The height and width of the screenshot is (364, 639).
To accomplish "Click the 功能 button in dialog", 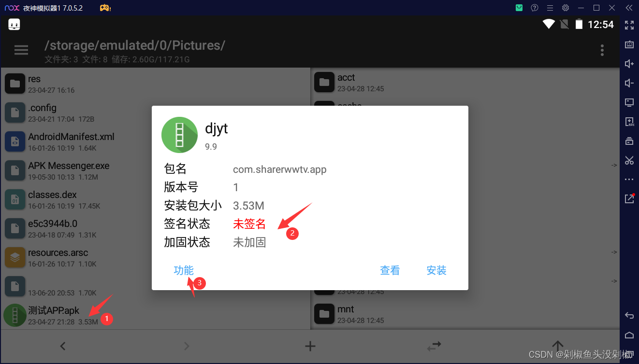I will [x=184, y=270].
